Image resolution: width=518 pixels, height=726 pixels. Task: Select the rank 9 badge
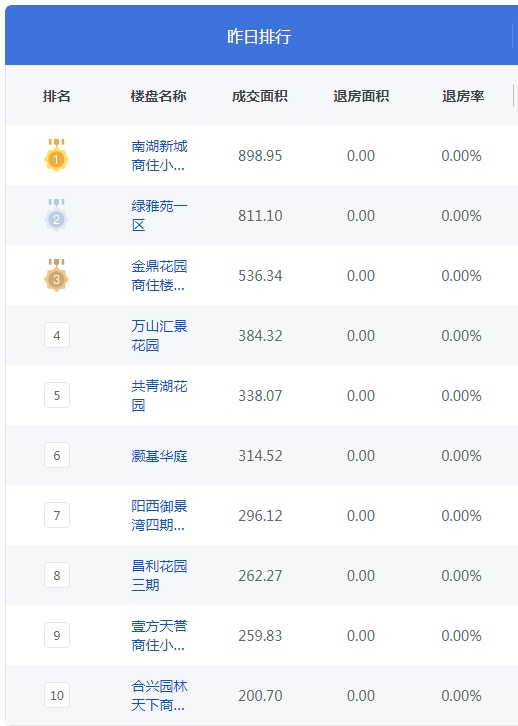[x=57, y=635]
